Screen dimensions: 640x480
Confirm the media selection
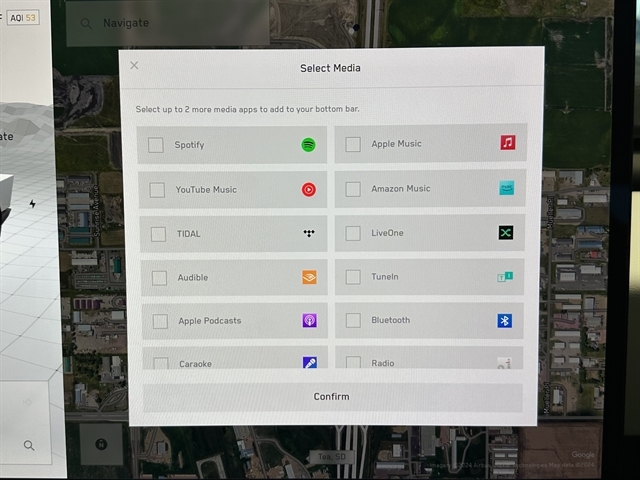[x=332, y=397]
